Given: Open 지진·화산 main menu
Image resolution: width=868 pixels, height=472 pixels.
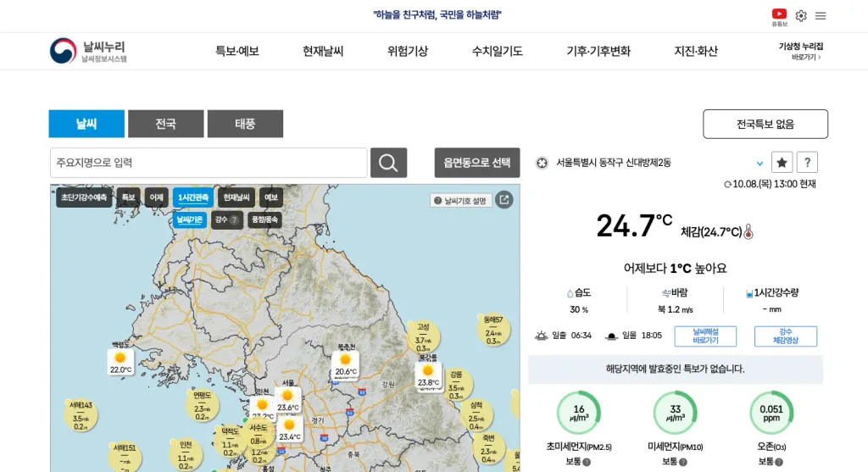Looking at the screenshot, I should 696,51.
